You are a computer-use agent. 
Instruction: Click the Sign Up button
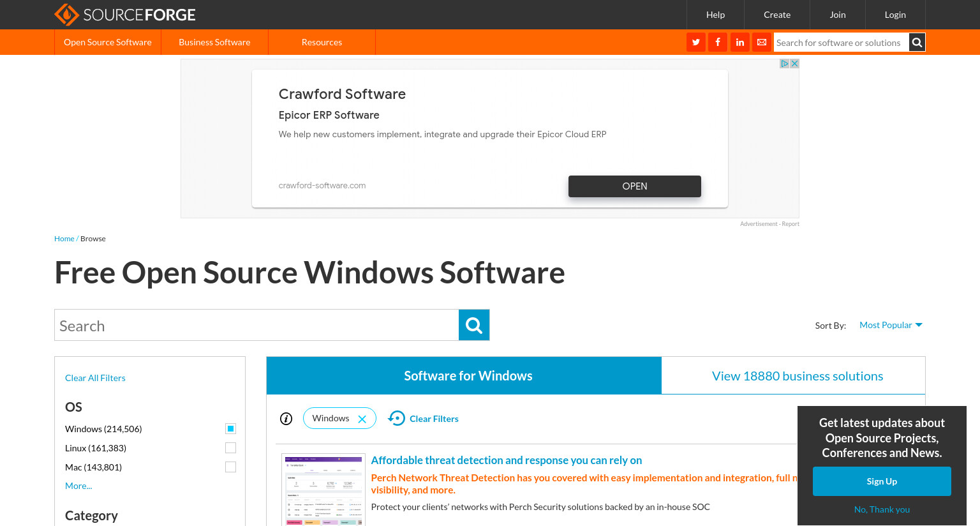pos(882,481)
